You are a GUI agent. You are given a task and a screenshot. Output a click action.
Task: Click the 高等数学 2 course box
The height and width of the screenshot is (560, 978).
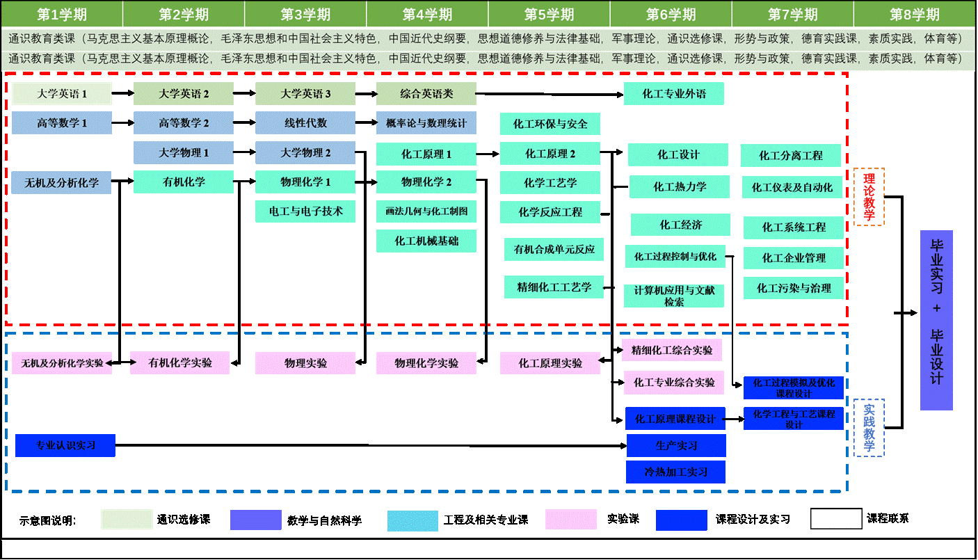(184, 123)
